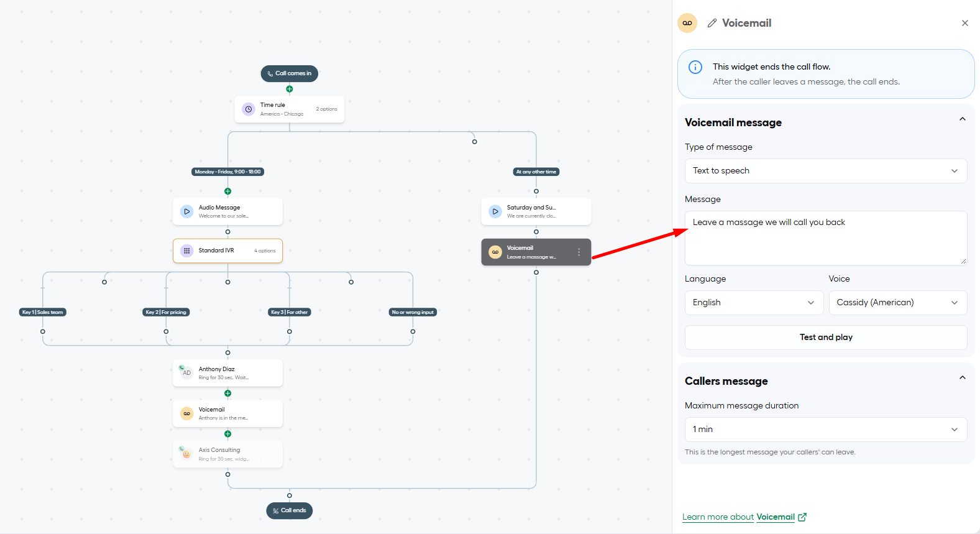This screenshot has height=534, width=980.
Task: Click the pencil icon to rename Voicemail
Action: click(712, 23)
